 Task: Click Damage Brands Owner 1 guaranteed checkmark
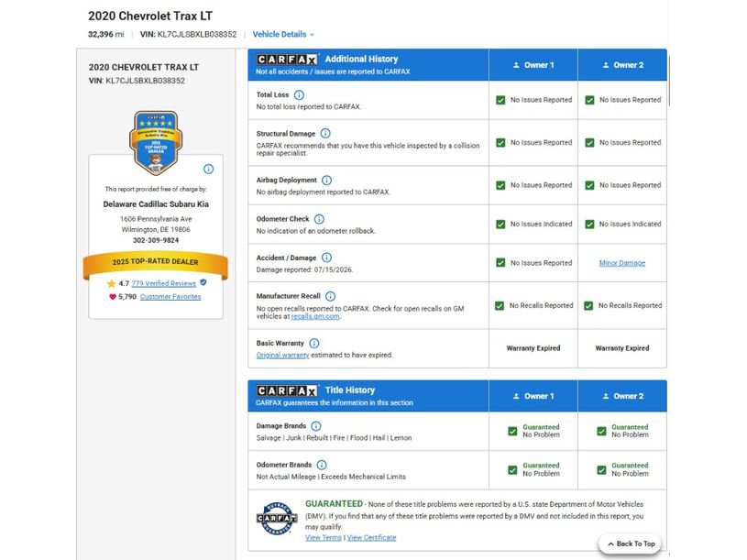pyautogui.click(x=512, y=432)
